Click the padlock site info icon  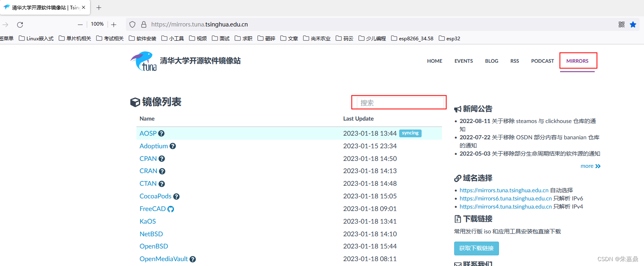click(144, 24)
